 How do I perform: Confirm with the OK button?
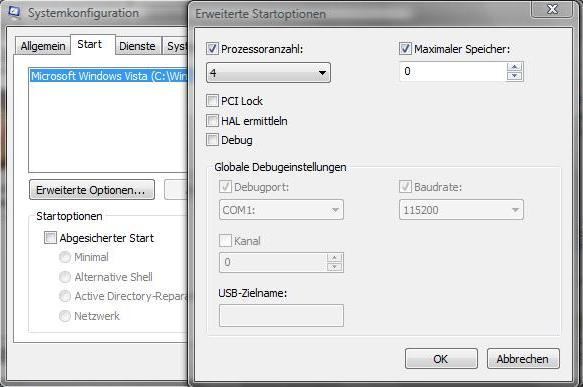[x=441, y=359]
